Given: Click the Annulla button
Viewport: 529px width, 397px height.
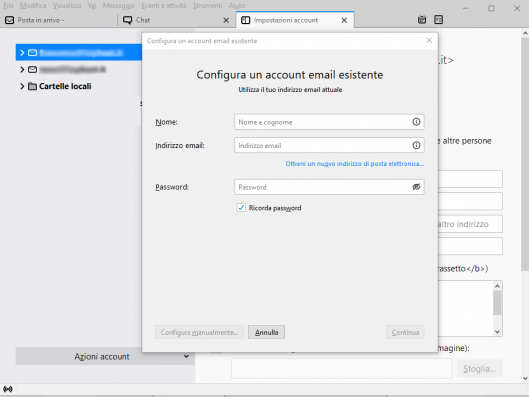Looking at the screenshot, I should [266, 332].
